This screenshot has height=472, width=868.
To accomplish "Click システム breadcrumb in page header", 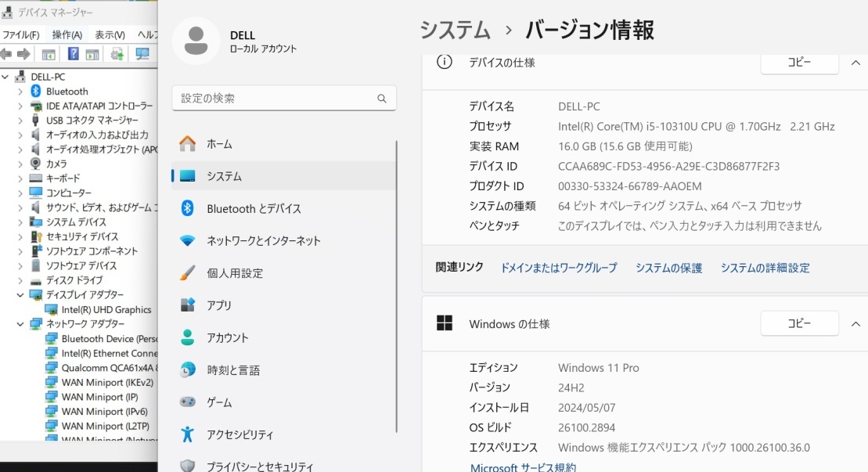I will pyautogui.click(x=455, y=30).
